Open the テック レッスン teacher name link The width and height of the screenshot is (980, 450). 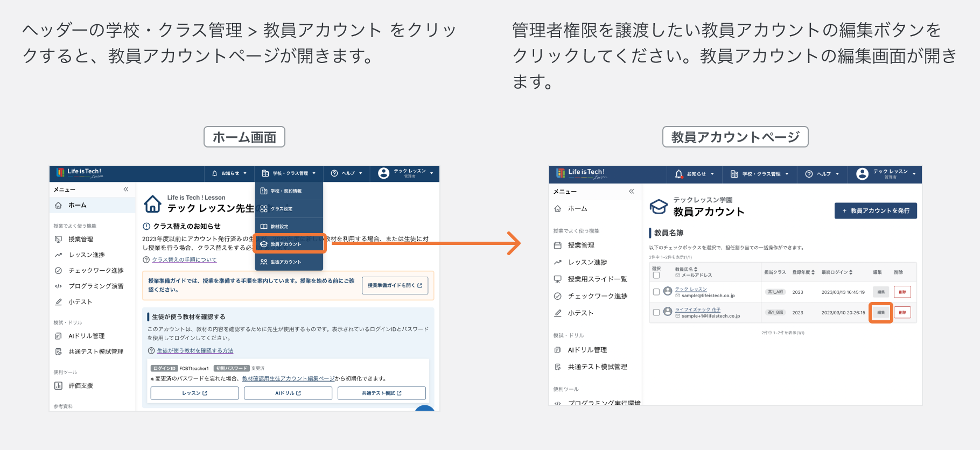coord(691,289)
